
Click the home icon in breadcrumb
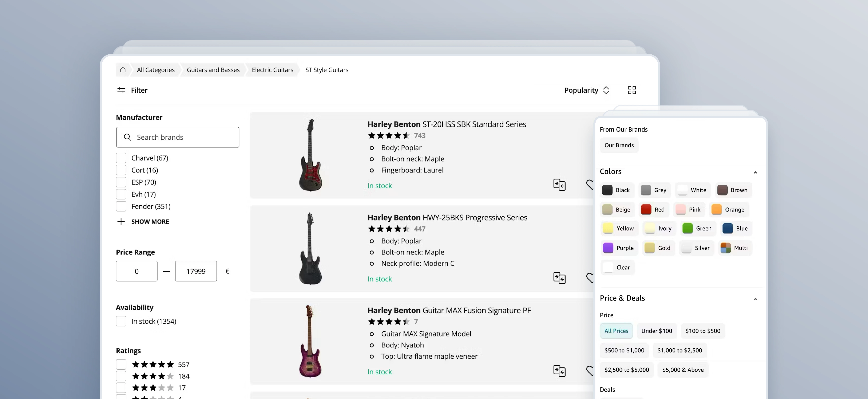(123, 70)
